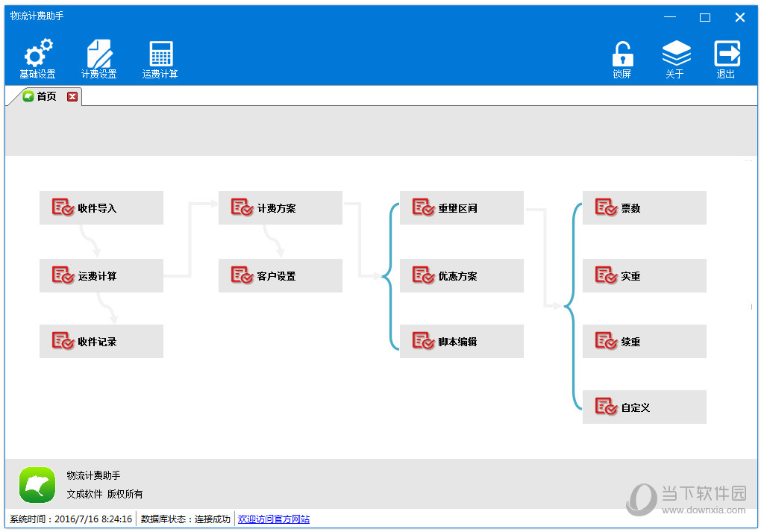Click the green icon on 首页 tab
The width and height of the screenshot is (764, 532).
coord(28,96)
